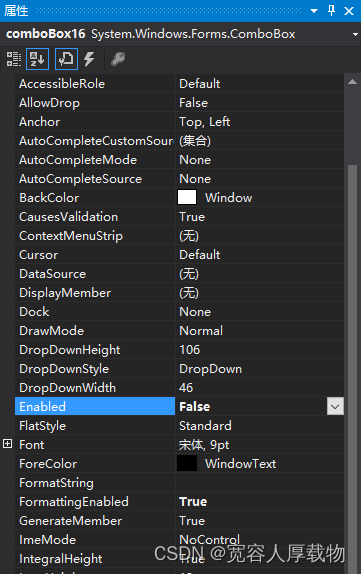Select ContextMenuStrip property
The image size is (361, 574).
[x=71, y=236]
